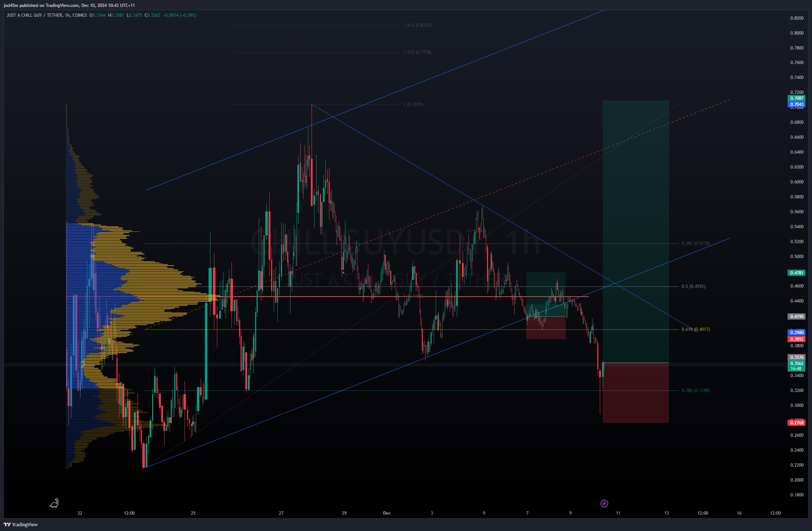Click the −0.0014 (−0.39%) change value

point(179,15)
